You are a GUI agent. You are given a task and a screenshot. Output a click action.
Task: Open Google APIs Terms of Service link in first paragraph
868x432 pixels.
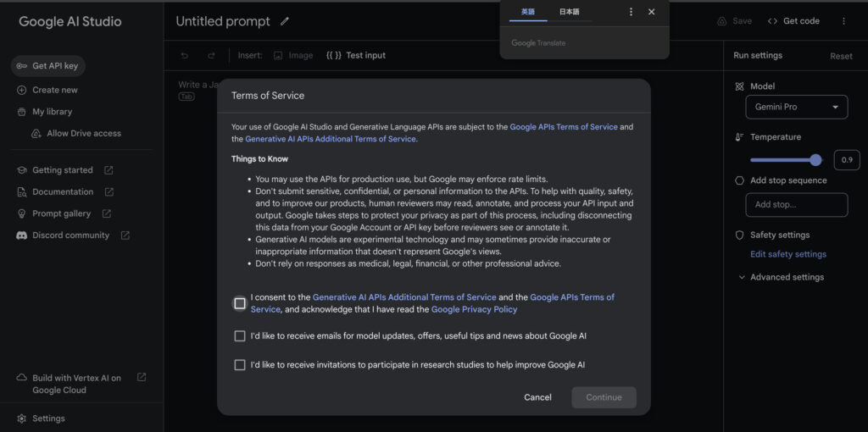[564, 127]
